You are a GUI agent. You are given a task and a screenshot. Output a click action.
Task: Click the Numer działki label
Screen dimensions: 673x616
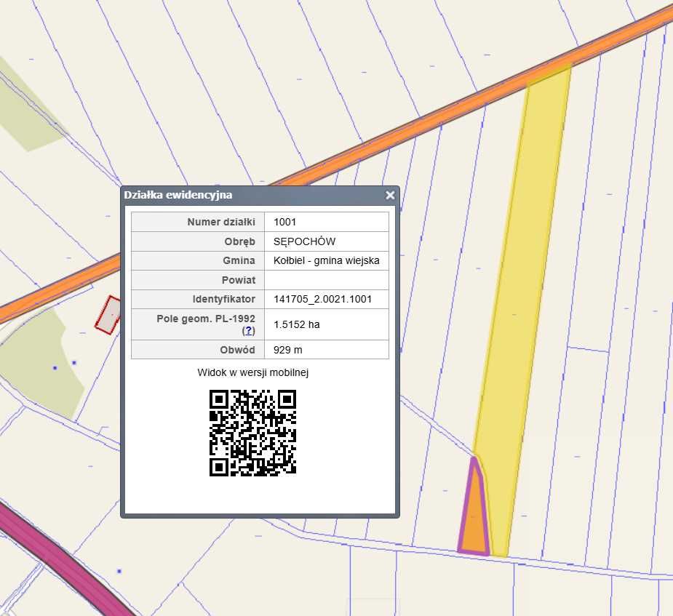221,222
